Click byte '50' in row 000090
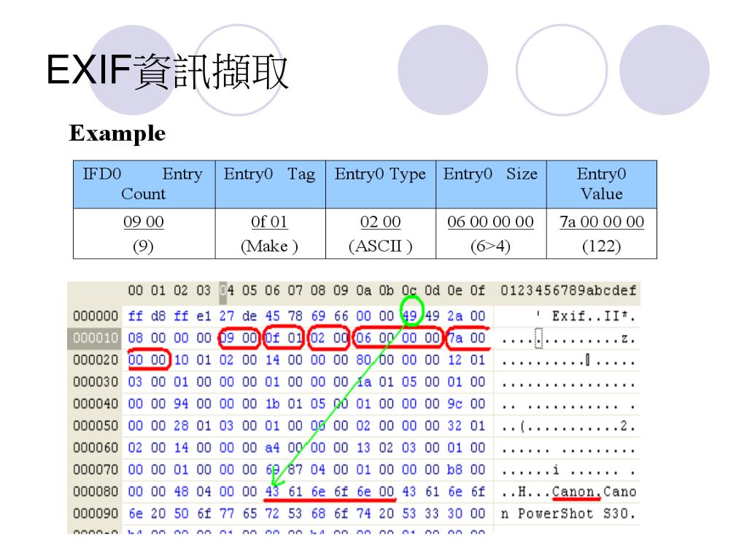 coord(181,514)
